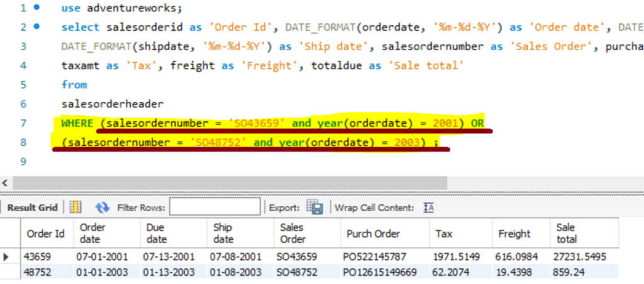Click 'salesorderheader' on line 6
Viewport: 644px width, 284px height.
[113, 104]
